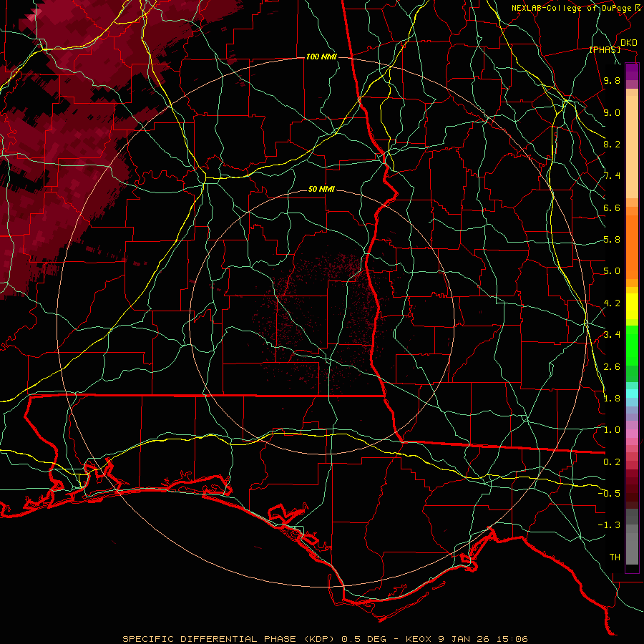The height and width of the screenshot is (644, 644).
Task: Click the 15:06 timestamp in caption
Action: pos(512,639)
